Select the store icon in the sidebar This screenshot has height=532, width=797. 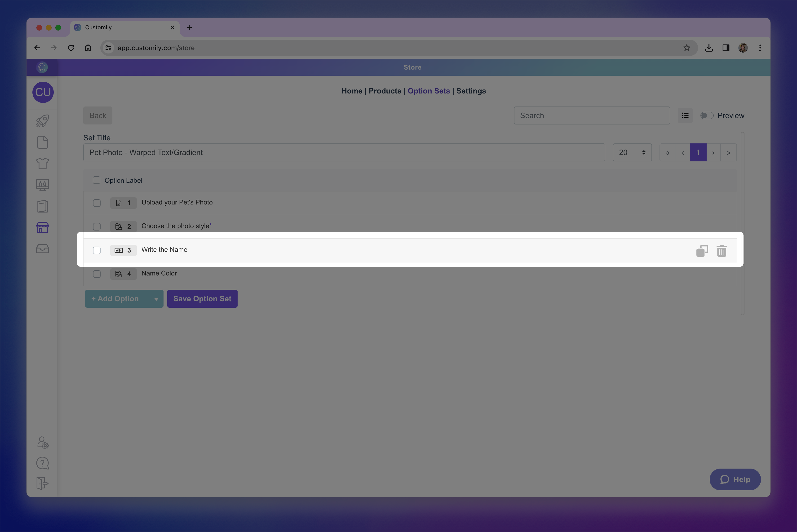coord(42,227)
